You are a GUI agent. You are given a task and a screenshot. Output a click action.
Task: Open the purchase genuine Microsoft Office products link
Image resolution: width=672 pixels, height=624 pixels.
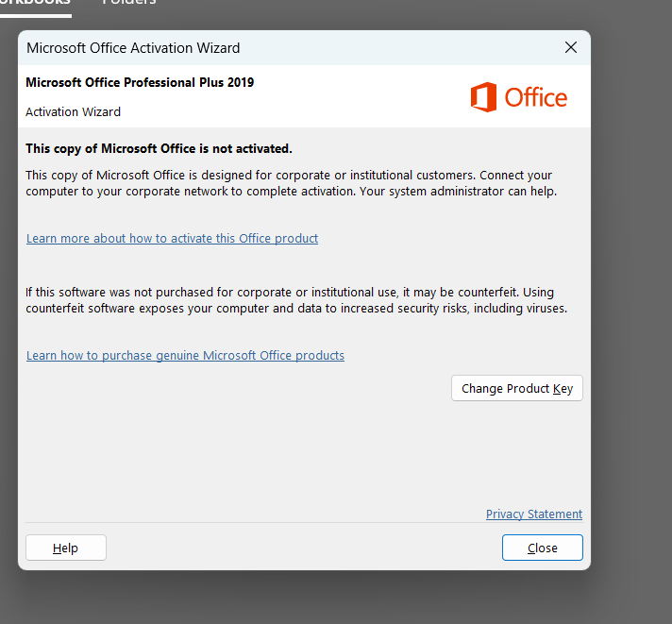click(x=185, y=355)
